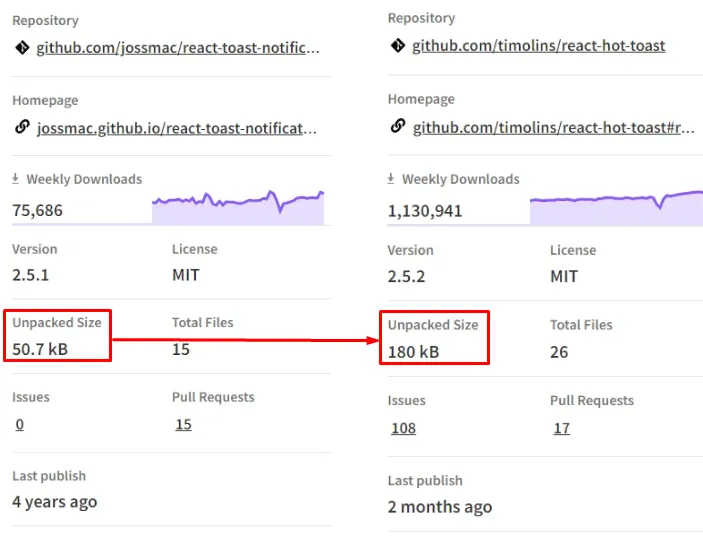This screenshot has height=536, width=703.
Task: Open github.com/timolins/react-hot-toast repository link
Action: tap(538, 46)
